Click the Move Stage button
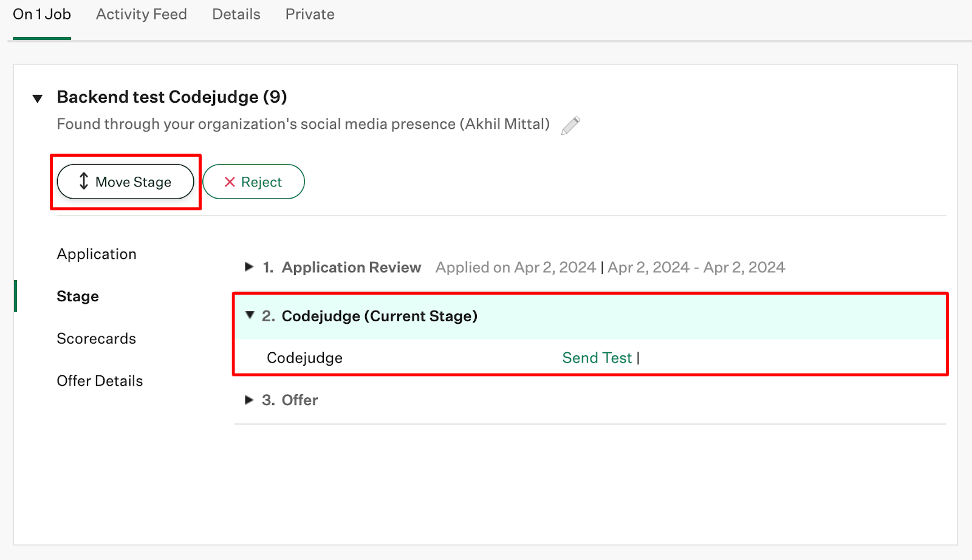This screenshot has height=560, width=972. point(125,182)
